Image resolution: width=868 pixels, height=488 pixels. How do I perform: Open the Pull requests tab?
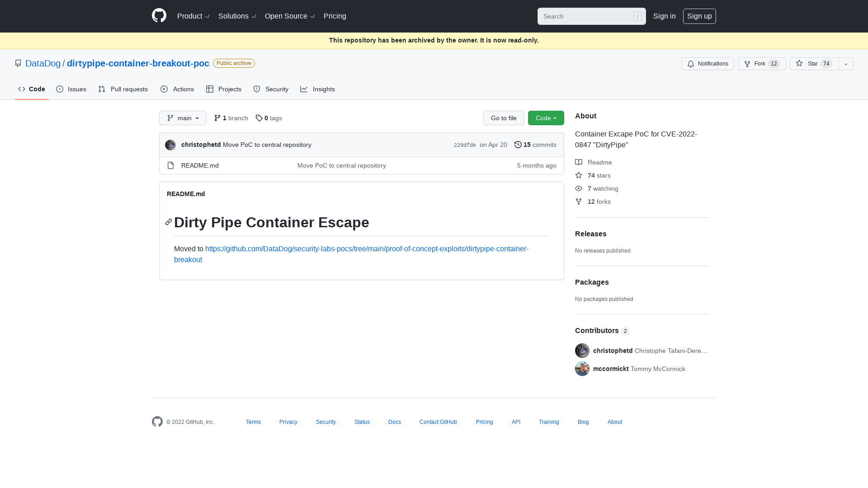click(123, 89)
